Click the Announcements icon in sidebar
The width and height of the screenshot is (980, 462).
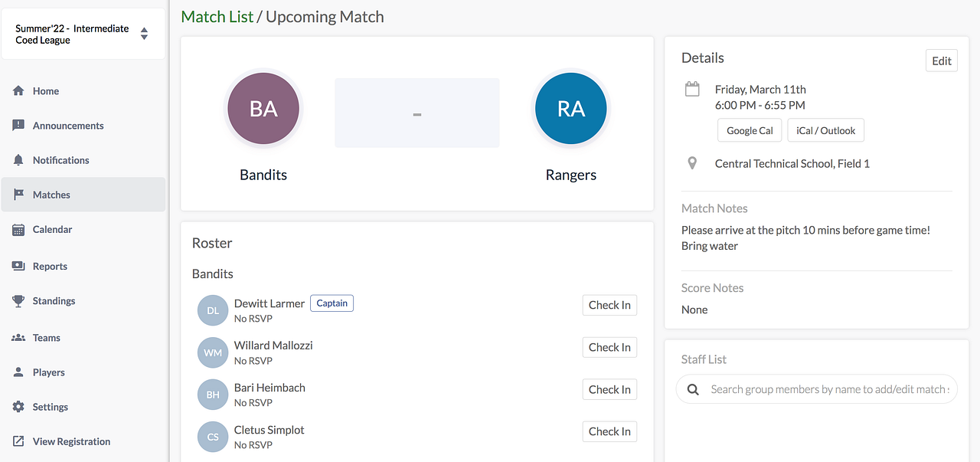pos(18,125)
